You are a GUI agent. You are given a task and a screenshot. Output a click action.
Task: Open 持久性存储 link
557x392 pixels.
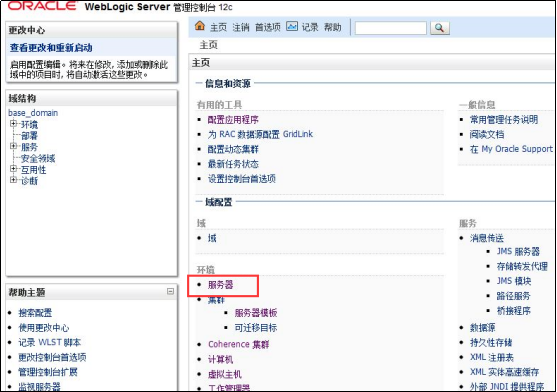491,342
